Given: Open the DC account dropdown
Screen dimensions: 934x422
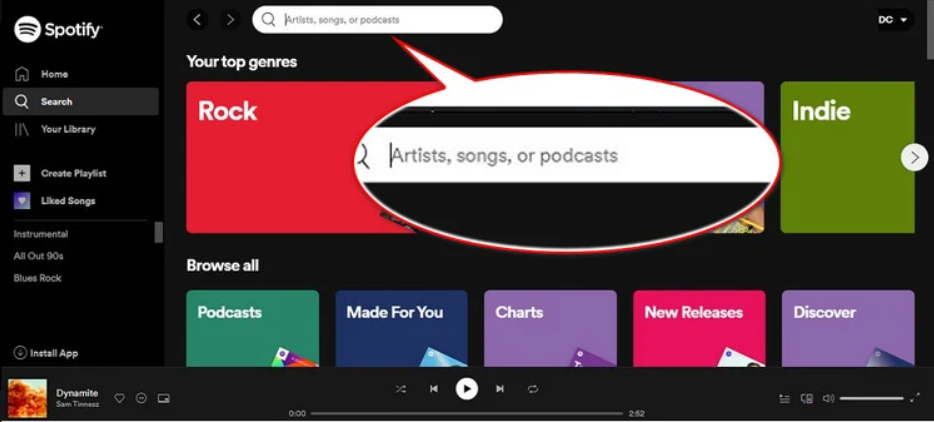Looking at the screenshot, I should 893,20.
